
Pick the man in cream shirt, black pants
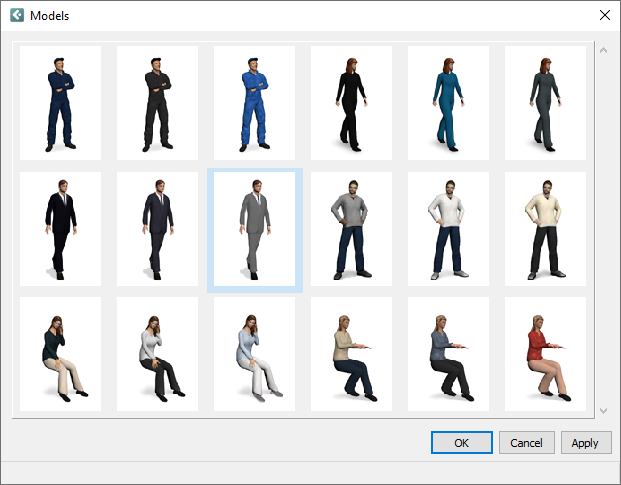(x=545, y=229)
